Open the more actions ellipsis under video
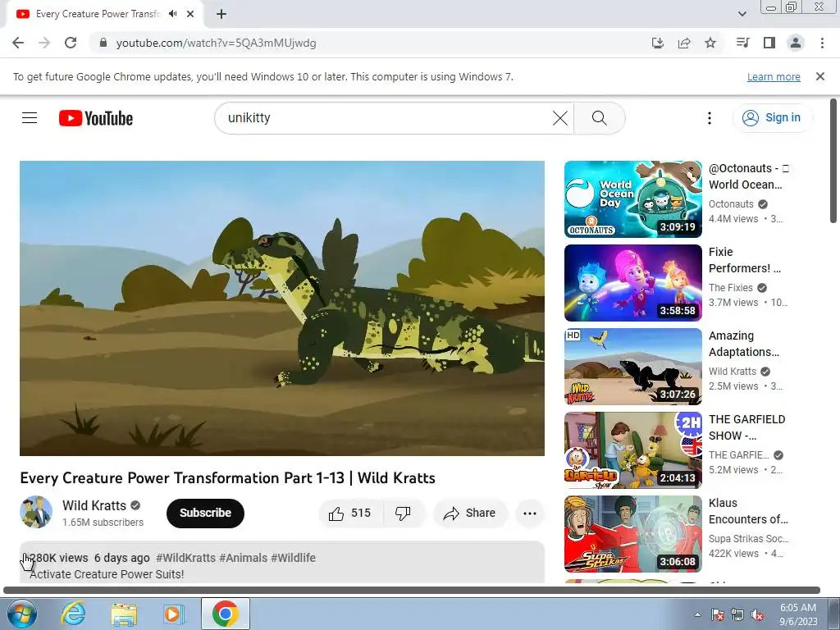This screenshot has height=630, width=840. tap(530, 514)
